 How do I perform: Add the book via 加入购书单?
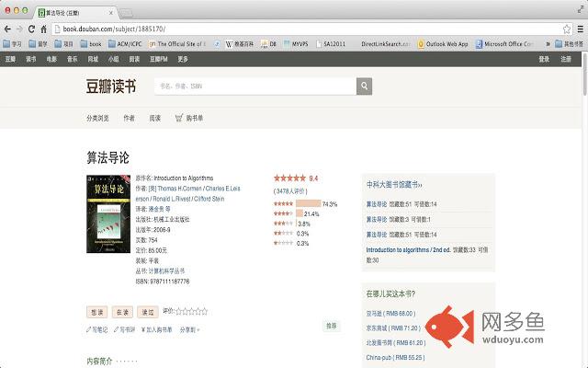point(157,329)
